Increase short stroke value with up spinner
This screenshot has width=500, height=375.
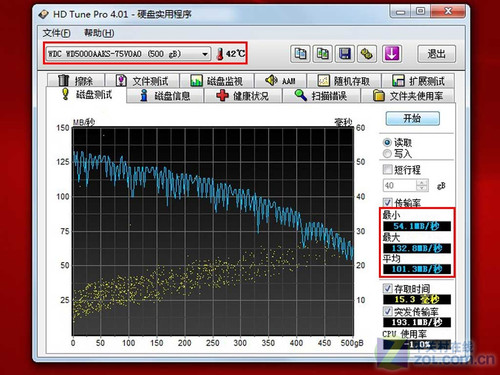[x=422, y=182]
